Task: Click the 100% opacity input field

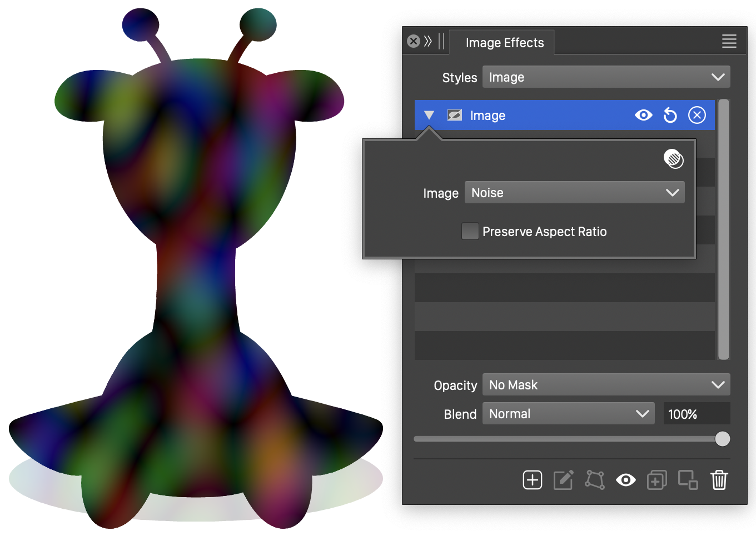Action: tap(696, 414)
